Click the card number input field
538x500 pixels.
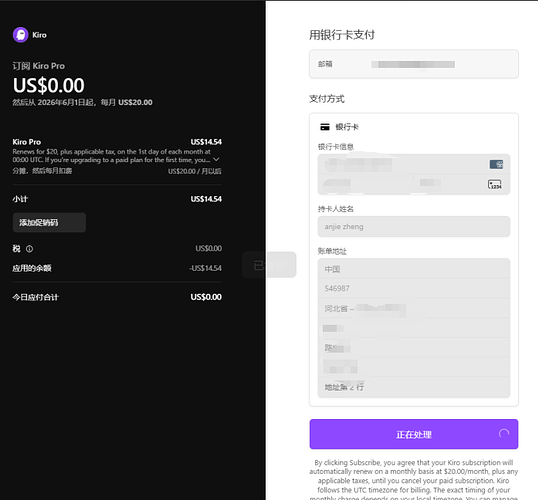(x=414, y=164)
